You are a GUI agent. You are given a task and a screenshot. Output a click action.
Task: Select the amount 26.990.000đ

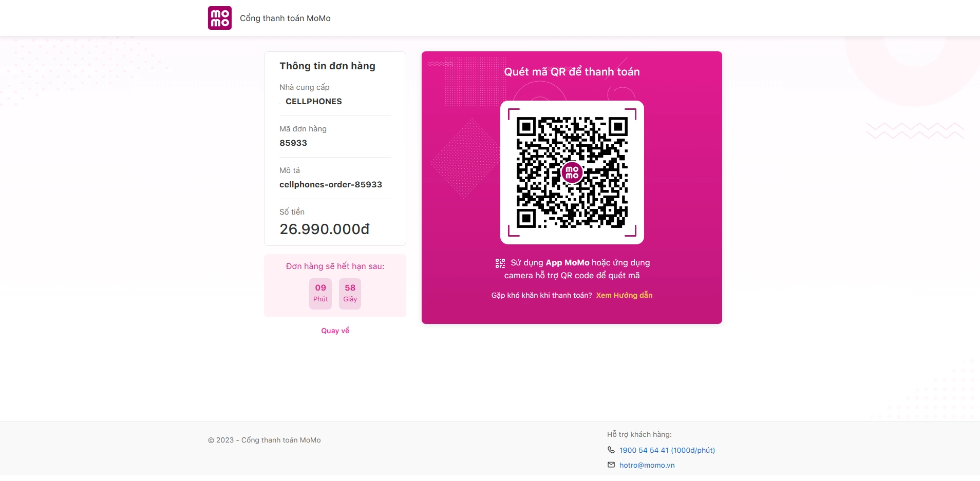[x=325, y=229]
